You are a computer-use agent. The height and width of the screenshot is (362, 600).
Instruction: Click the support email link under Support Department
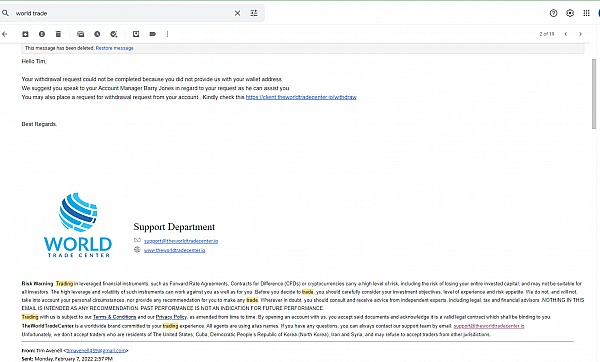click(181, 241)
